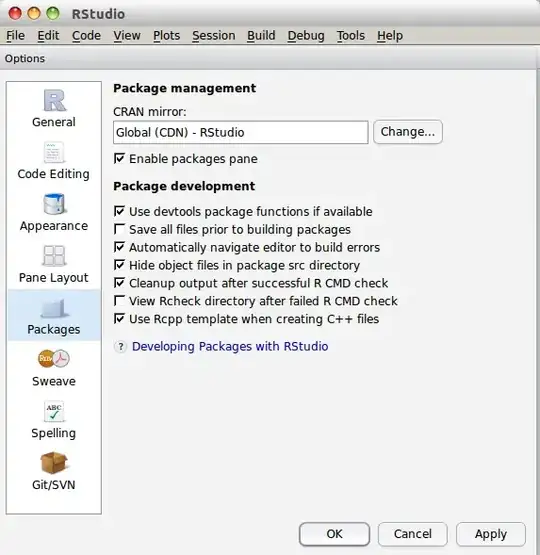Select the Code Editing section icon
The width and height of the screenshot is (540, 555).
[x=54, y=152]
